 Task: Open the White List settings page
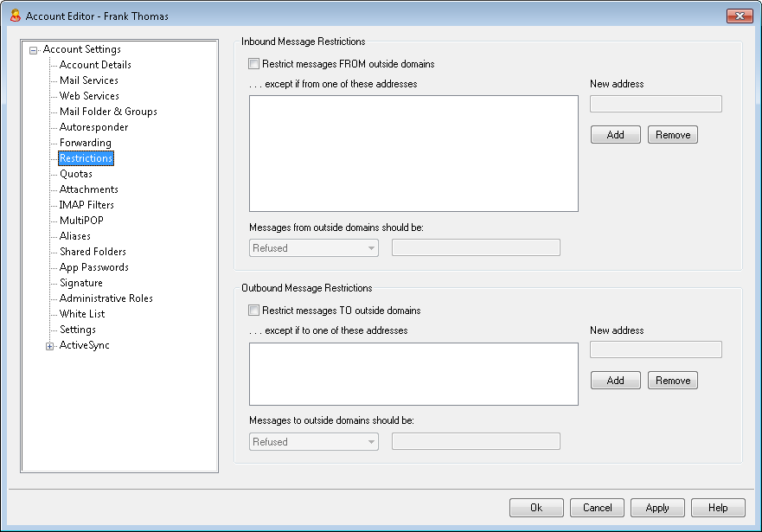pos(82,314)
